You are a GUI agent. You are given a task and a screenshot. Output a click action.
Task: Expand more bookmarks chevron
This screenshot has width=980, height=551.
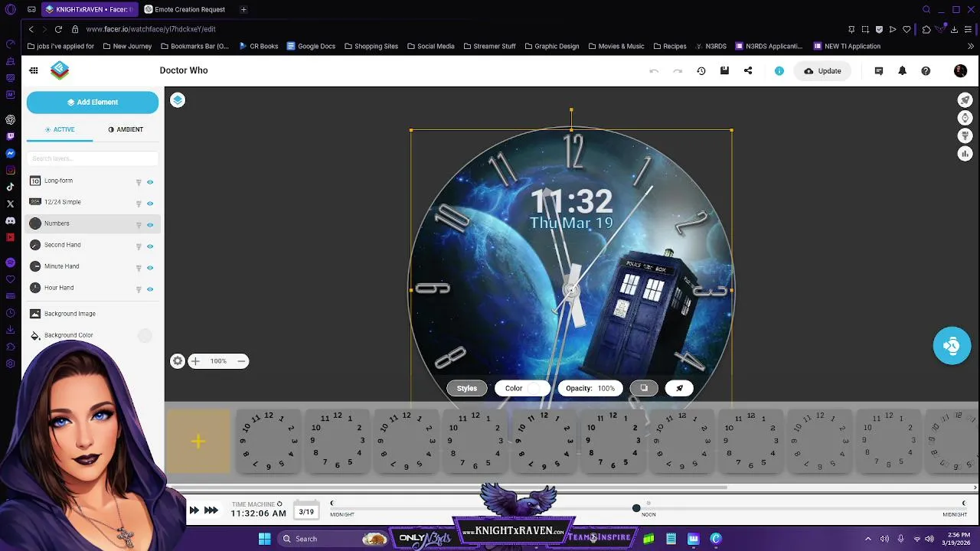click(x=971, y=46)
